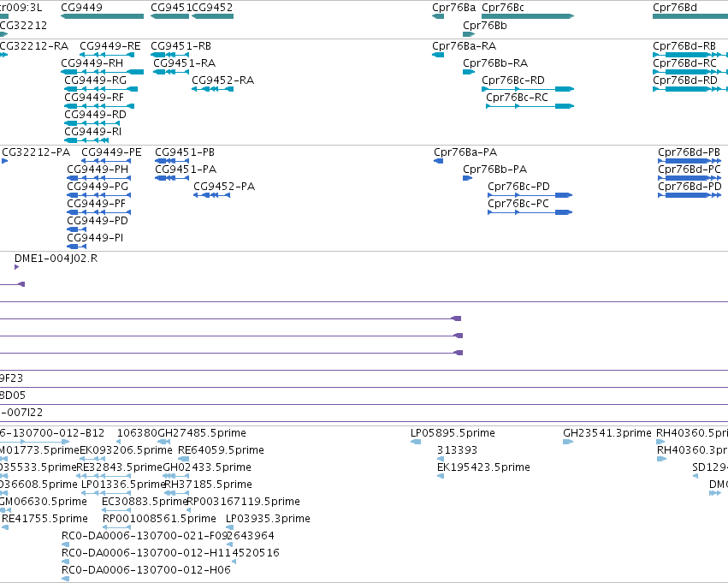Image resolution: width=728 pixels, height=583 pixels.
Task: Select transcript CG32212-RA
Action: pyautogui.click(x=34, y=46)
